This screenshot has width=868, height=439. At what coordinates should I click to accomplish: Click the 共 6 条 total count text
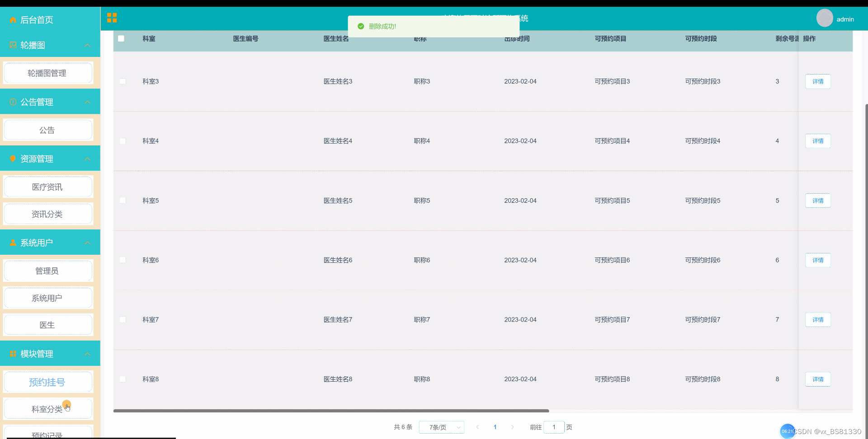tap(403, 427)
